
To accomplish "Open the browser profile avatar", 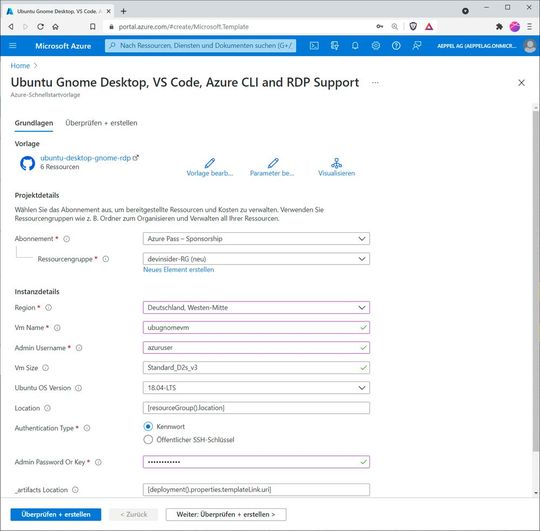I will (515, 27).
